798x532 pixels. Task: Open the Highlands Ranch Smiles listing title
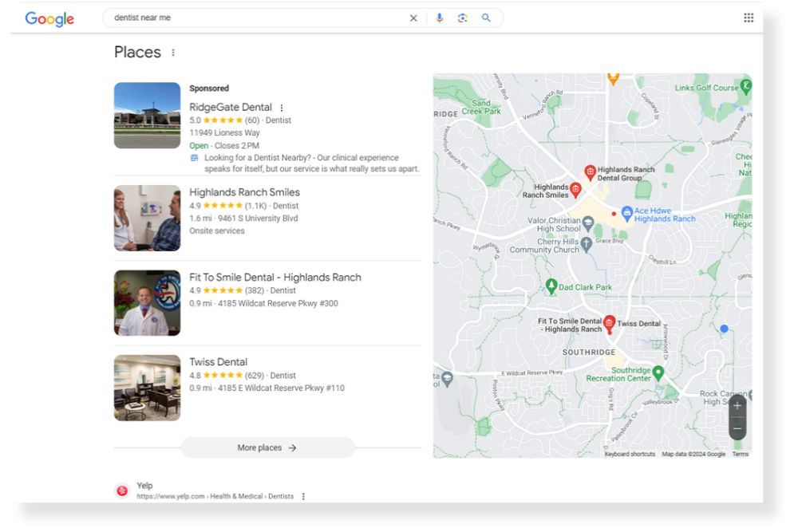[x=244, y=192]
